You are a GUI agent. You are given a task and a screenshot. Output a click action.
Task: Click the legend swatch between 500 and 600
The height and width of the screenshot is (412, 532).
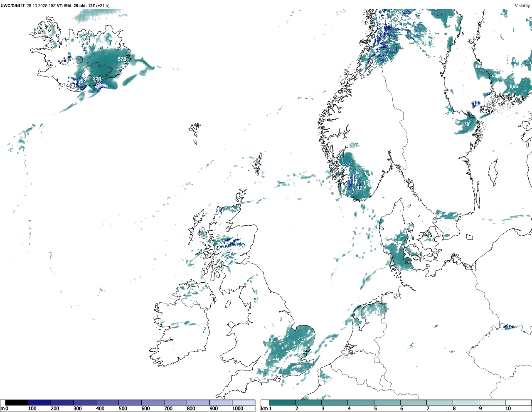[x=130, y=402]
